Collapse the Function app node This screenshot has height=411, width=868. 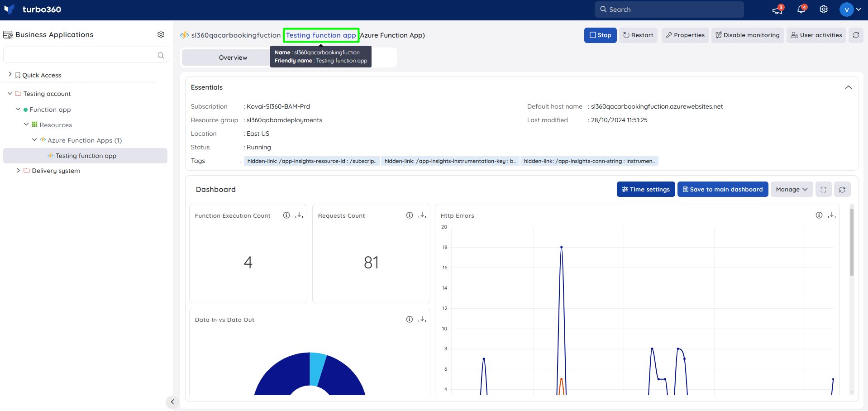tap(18, 109)
